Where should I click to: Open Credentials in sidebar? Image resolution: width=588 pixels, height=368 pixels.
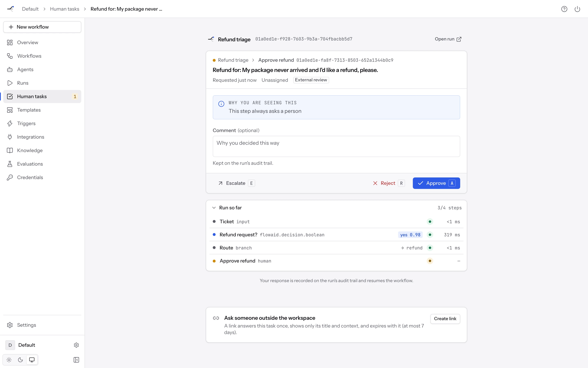coord(42,177)
